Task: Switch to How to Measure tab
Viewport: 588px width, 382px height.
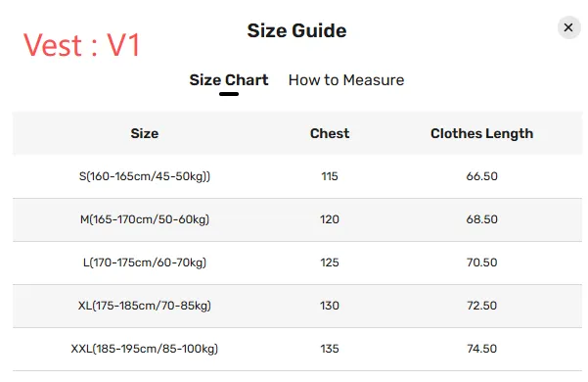Action: pos(346,80)
